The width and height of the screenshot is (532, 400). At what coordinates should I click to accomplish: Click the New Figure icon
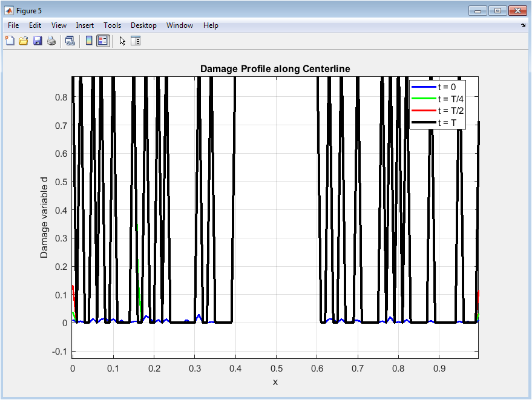click(10, 41)
